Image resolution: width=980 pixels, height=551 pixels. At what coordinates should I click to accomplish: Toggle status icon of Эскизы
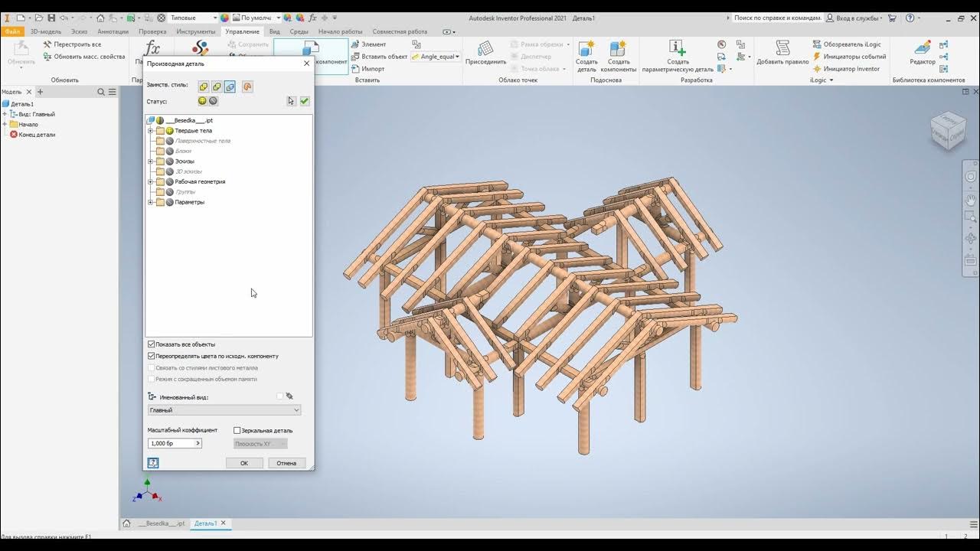tap(170, 161)
